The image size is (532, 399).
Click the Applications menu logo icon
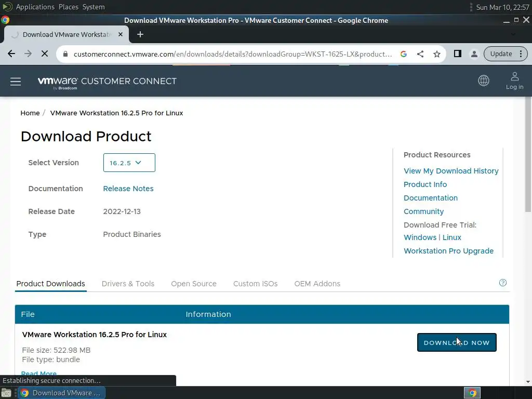point(7,7)
